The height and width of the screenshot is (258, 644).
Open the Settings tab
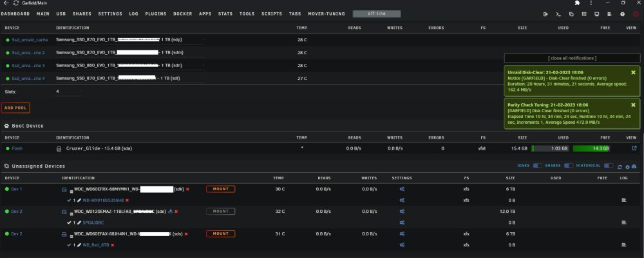pyautogui.click(x=110, y=14)
